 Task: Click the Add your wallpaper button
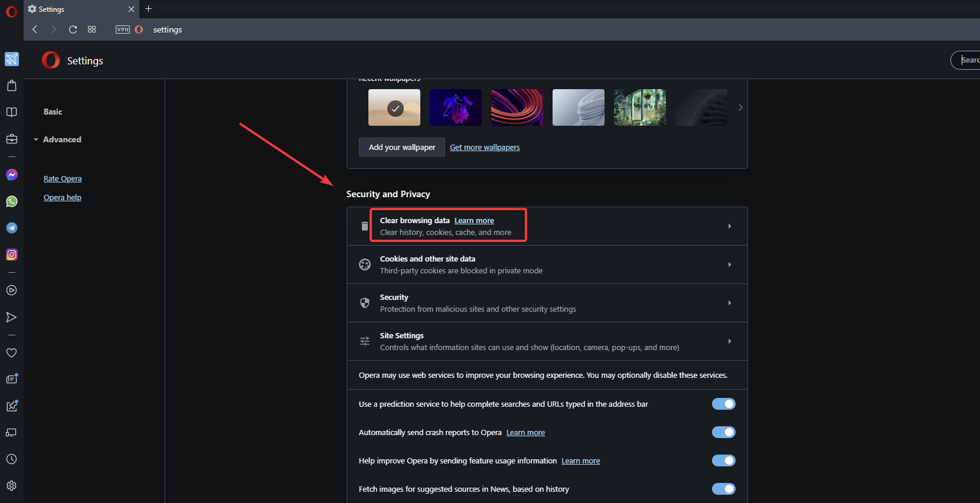(x=402, y=147)
